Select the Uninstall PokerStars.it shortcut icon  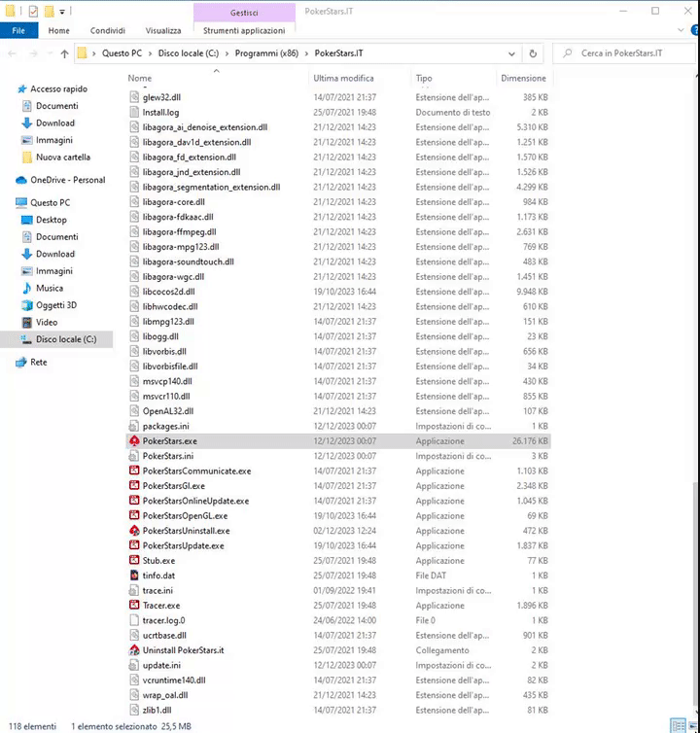[134, 650]
